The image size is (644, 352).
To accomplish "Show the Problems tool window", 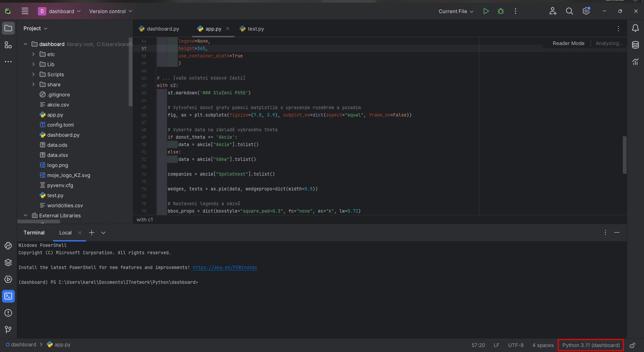I will pos(8,313).
